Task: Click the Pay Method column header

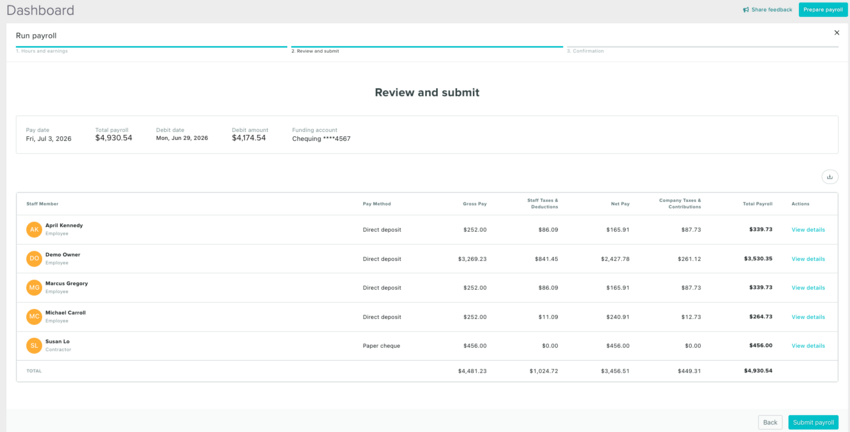Action: point(377,204)
